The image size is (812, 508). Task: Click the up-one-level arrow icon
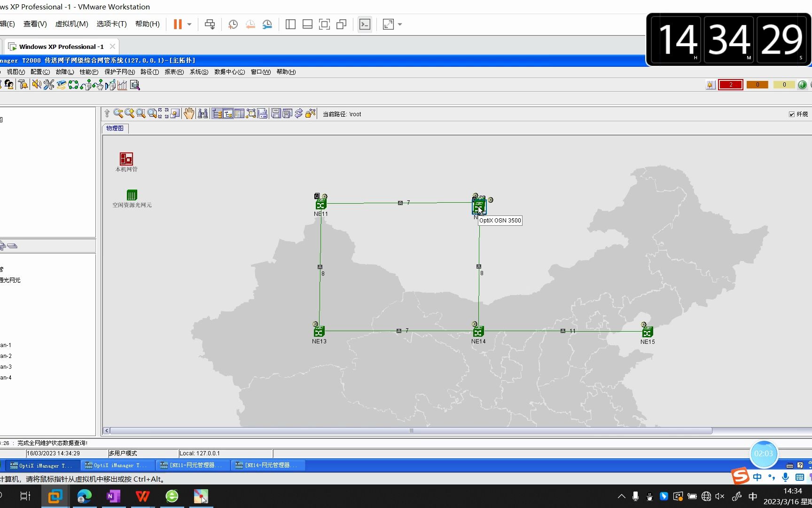(x=107, y=113)
